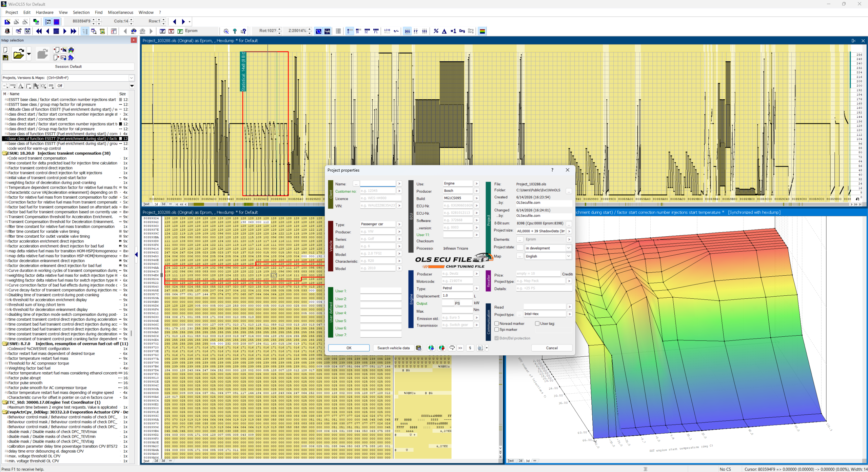Click the globe upload icon in dialog
The image size is (868, 472).
[x=441, y=348]
